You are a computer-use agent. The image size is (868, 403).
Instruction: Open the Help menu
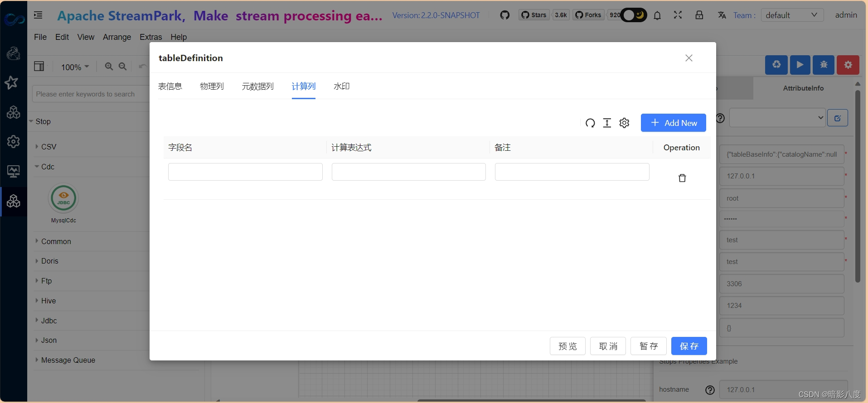click(179, 37)
